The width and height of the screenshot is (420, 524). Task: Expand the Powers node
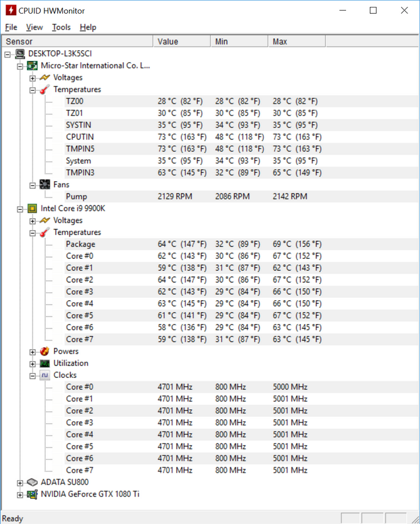[x=33, y=352]
